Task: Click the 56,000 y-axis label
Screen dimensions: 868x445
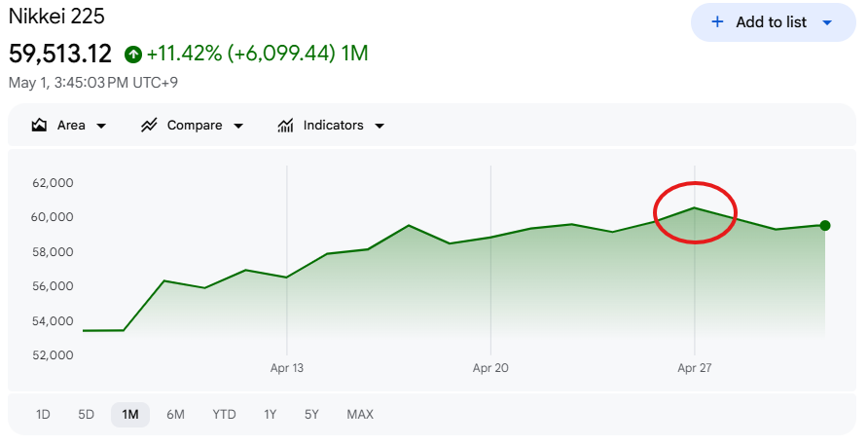Action: pyautogui.click(x=53, y=286)
